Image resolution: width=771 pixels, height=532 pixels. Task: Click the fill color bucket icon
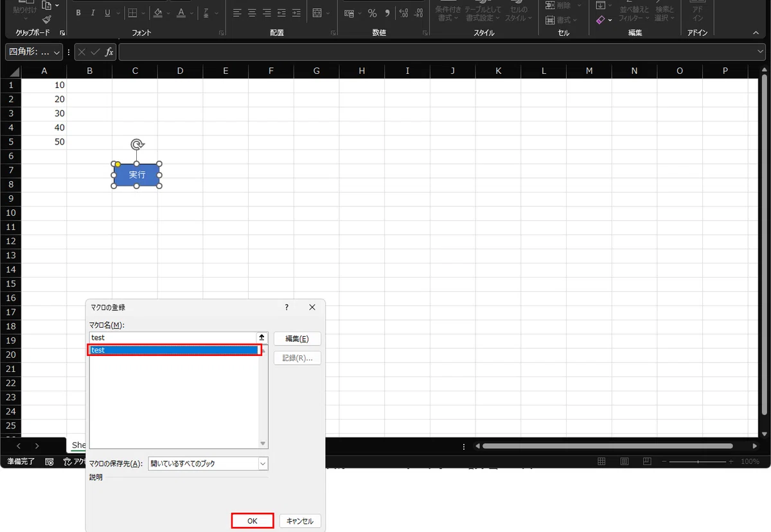158,13
